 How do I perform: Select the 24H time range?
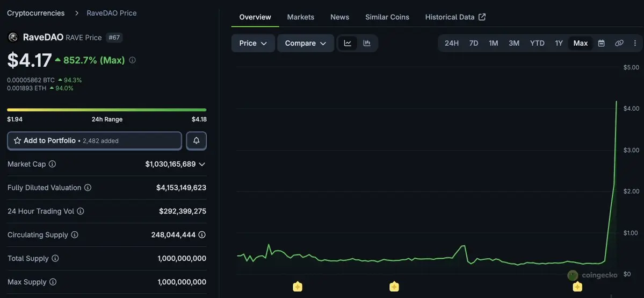click(451, 43)
